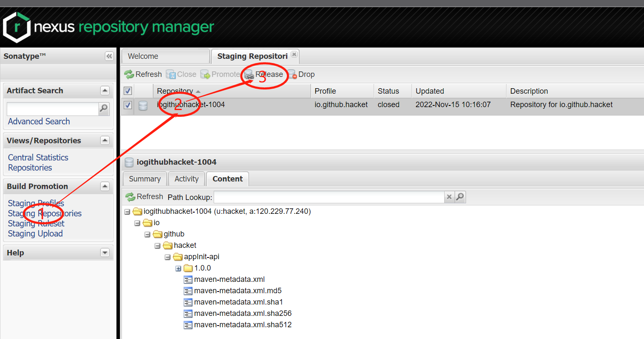Open Central Statistics link
The image size is (644, 339).
(x=38, y=158)
